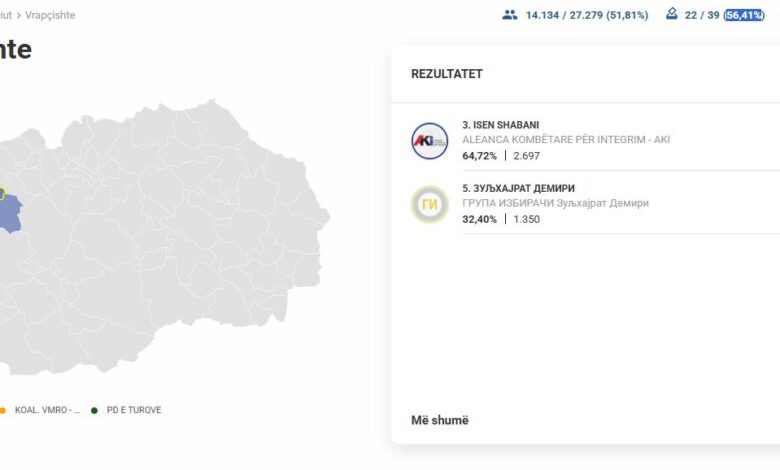Click the AKI party logo

(430, 141)
